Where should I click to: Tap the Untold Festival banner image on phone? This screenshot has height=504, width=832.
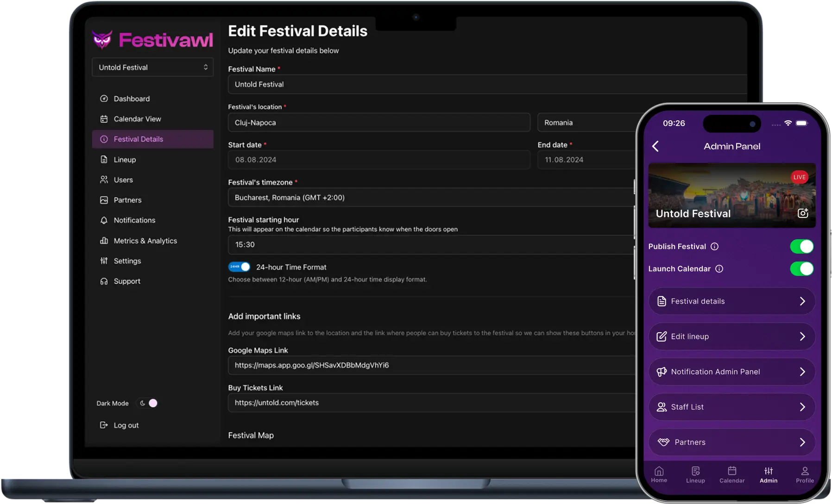point(732,195)
